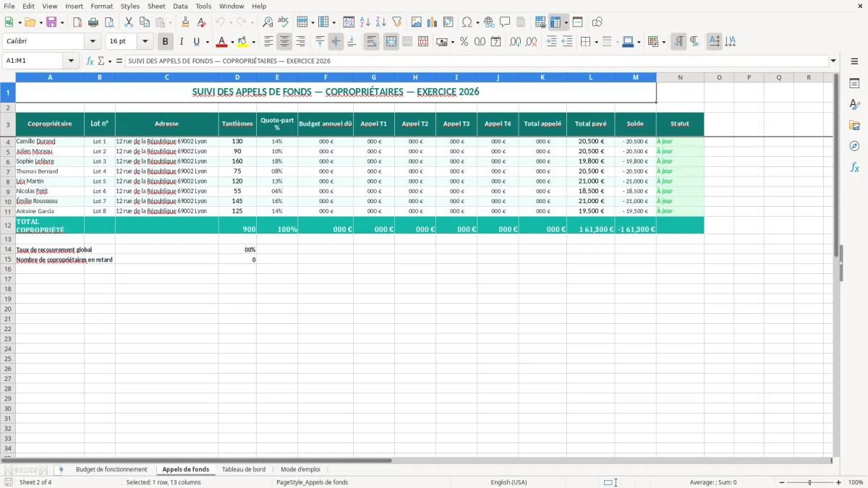Click the formula input line
The width and height of the screenshot is (868, 488).
477,61
